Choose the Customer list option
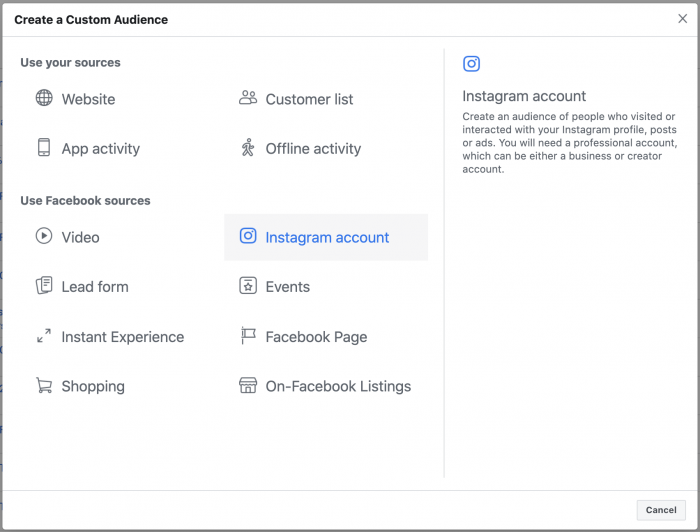 coord(309,99)
